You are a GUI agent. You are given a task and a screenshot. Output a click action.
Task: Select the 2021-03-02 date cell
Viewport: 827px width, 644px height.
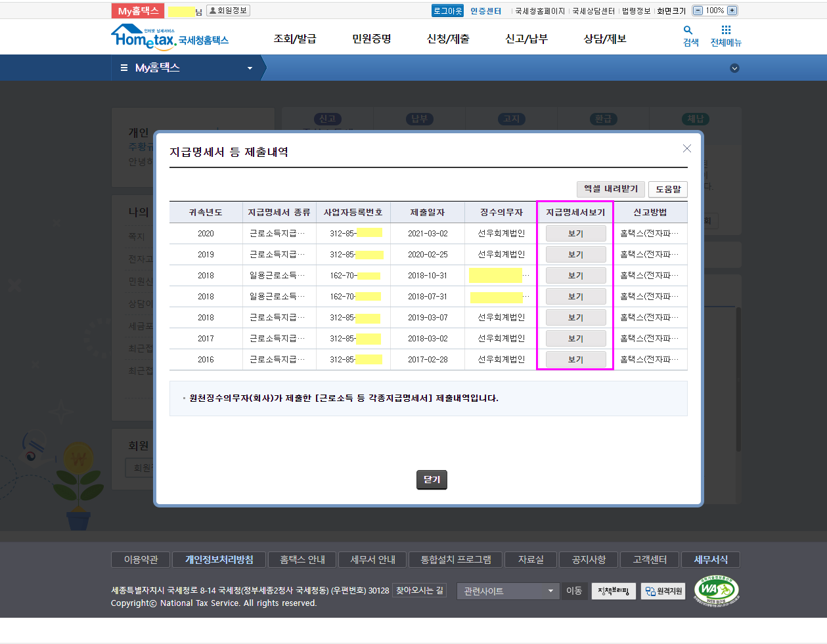tap(428, 234)
